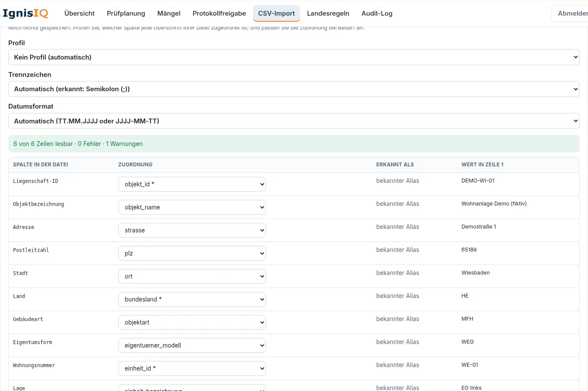
Task: Click the Trennzeichen label
Action: pos(30,75)
